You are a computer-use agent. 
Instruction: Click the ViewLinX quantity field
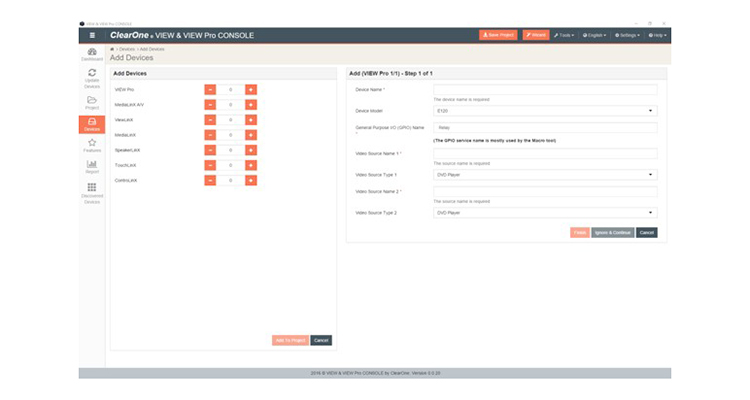(231, 120)
